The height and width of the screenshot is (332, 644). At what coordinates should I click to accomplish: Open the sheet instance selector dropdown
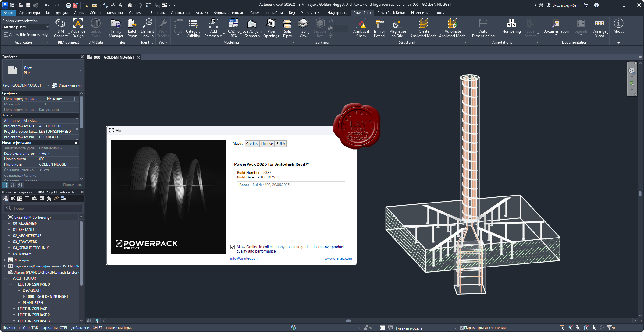[x=26, y=85]
